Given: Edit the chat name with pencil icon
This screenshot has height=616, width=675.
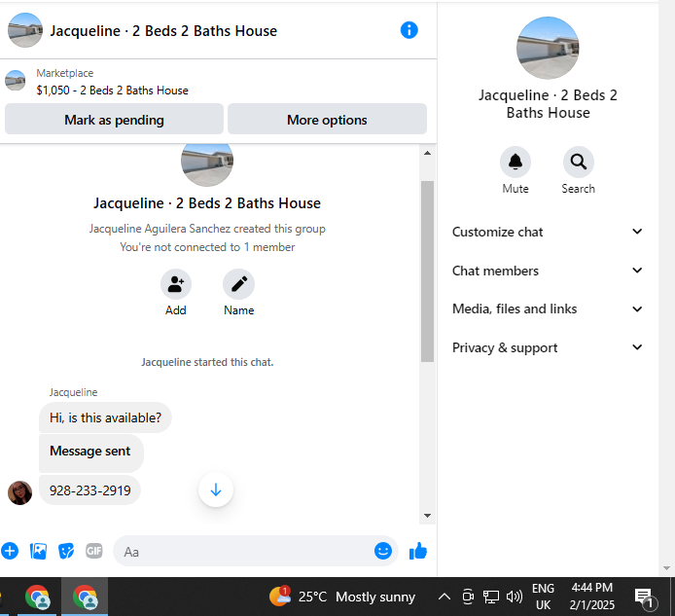Looking at the screenshot, I should [238, 284].
